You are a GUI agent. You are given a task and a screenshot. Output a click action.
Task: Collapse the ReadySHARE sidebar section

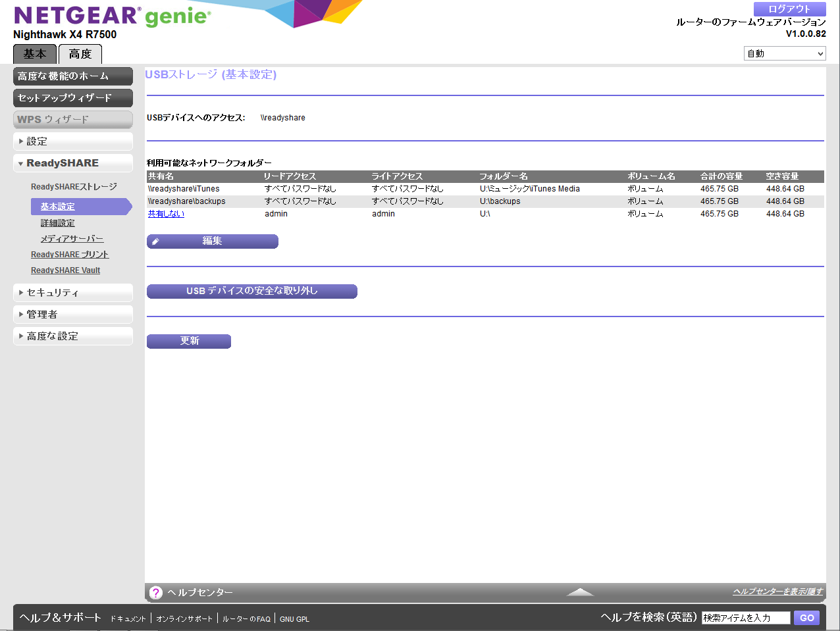coord(72,163)
